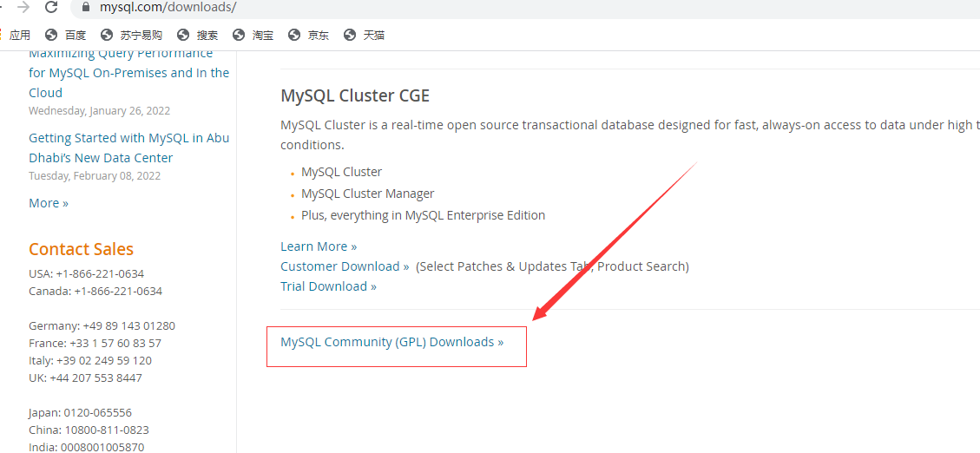This screenshot has width=980, height=453.
Task: Click globe icon beside 搜索 bookmark
Action: point(182,35)
